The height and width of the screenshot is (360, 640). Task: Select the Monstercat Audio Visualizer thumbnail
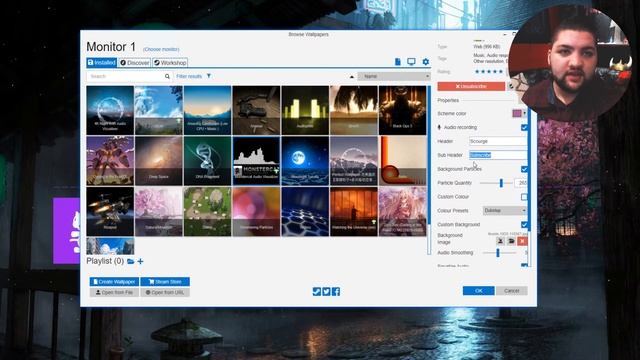[256, 161]
